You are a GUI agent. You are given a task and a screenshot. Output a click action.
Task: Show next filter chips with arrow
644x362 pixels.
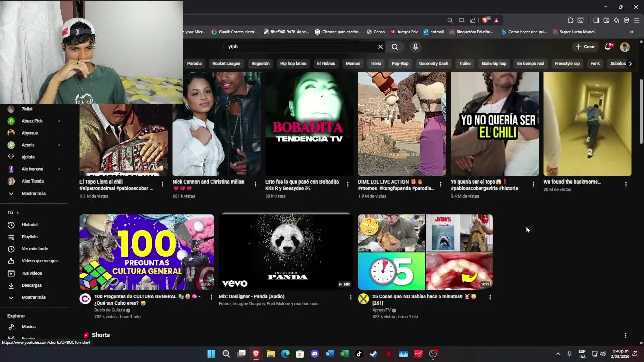coord(630,64)
